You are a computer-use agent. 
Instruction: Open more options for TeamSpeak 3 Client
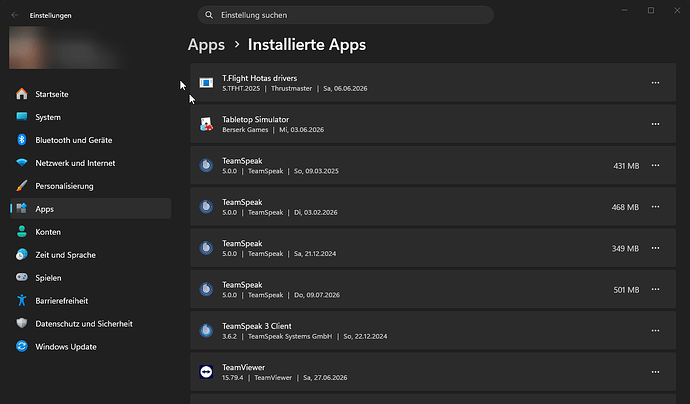pos(655,331)
